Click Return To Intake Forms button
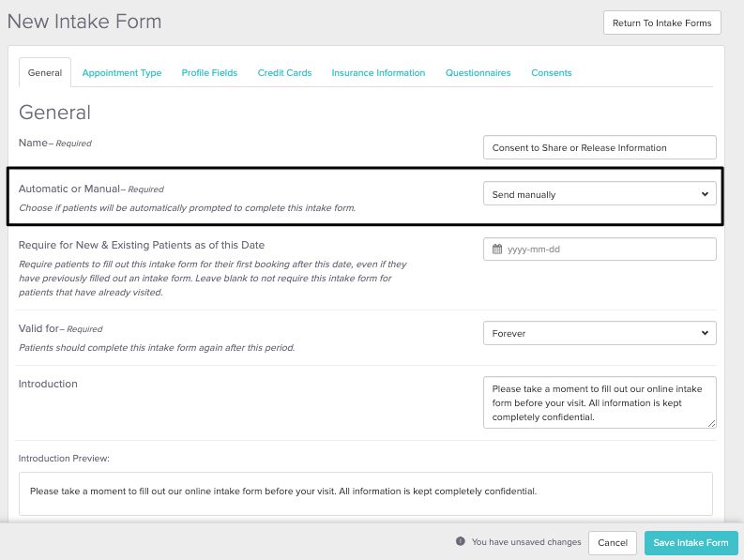The height and width of the screenshot is (560, 744). (662, 23)
